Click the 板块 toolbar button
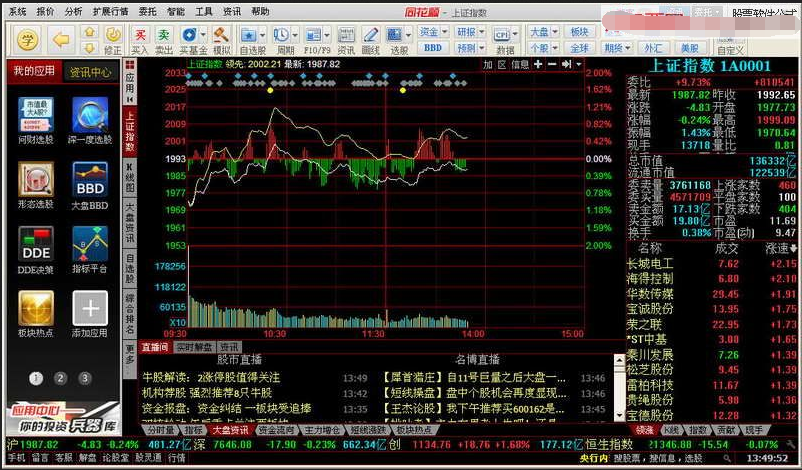The width and height of the screenshot is (802, 470). [x=580, y=32]
